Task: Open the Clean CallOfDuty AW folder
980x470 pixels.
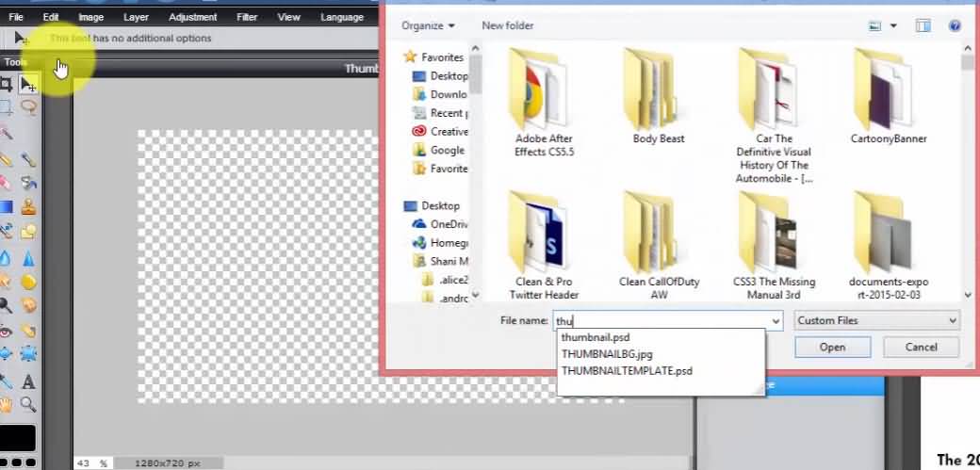Action: 659,246
